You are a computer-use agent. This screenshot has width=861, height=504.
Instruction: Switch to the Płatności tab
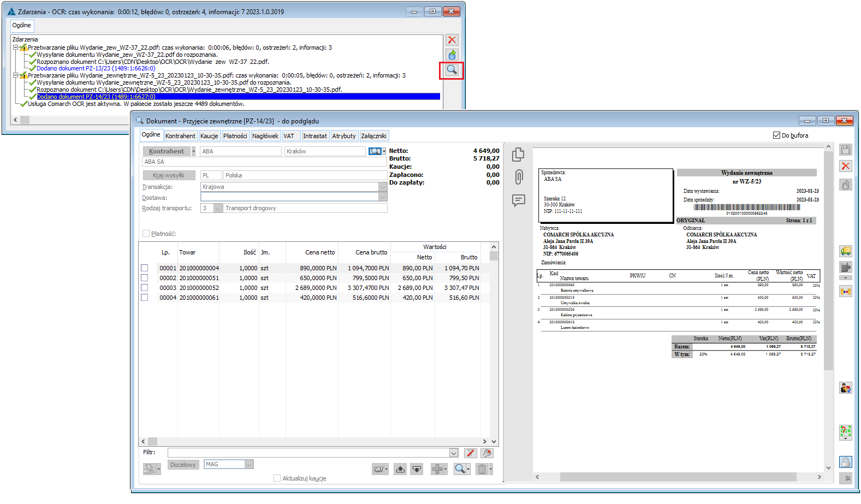[235, 136]
